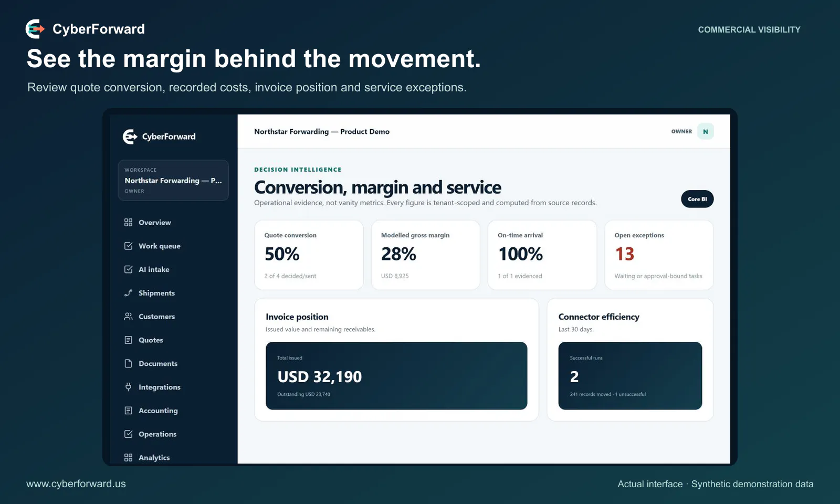
Task: Click the Integrations plug icon
Action: coord(128,387)
